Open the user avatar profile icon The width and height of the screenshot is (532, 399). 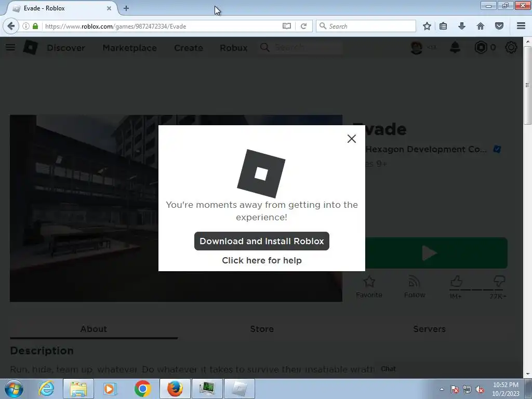(x=417, y=47)
